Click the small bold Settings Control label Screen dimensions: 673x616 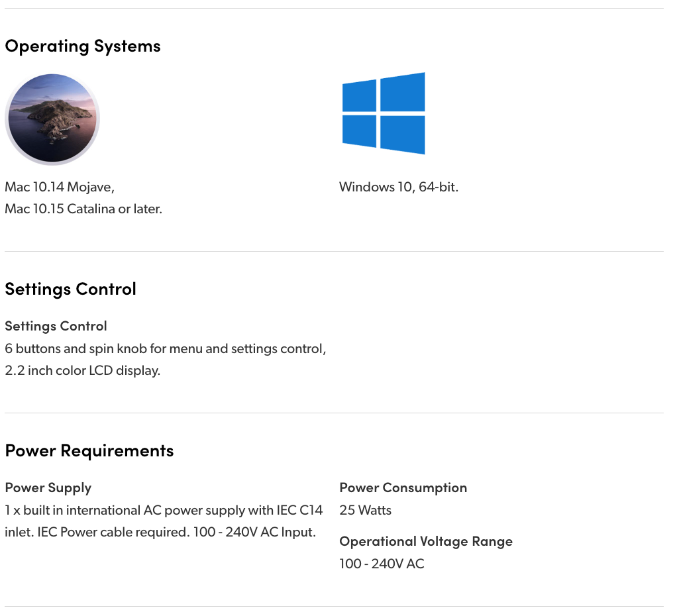pyautogui.click(x=56, y=327)
